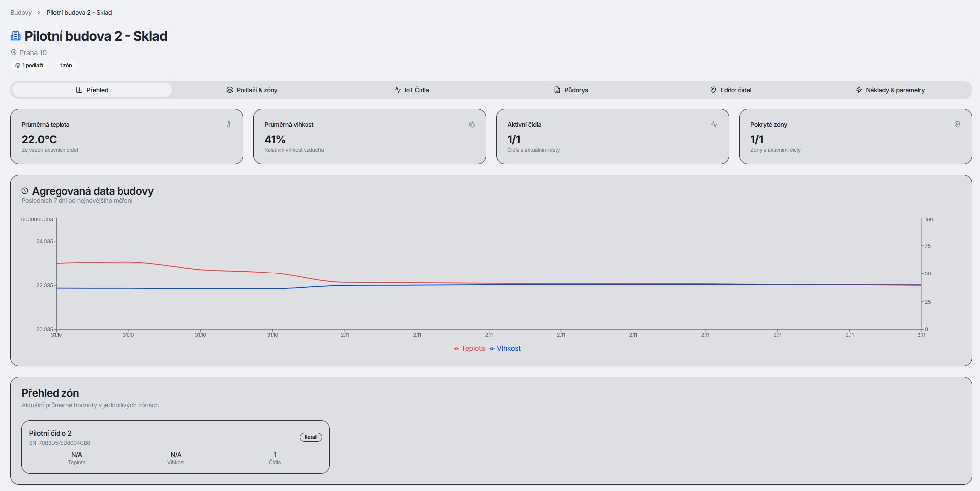Open the Pilotní čidlo 2 zone card

[x=175, y=446]
